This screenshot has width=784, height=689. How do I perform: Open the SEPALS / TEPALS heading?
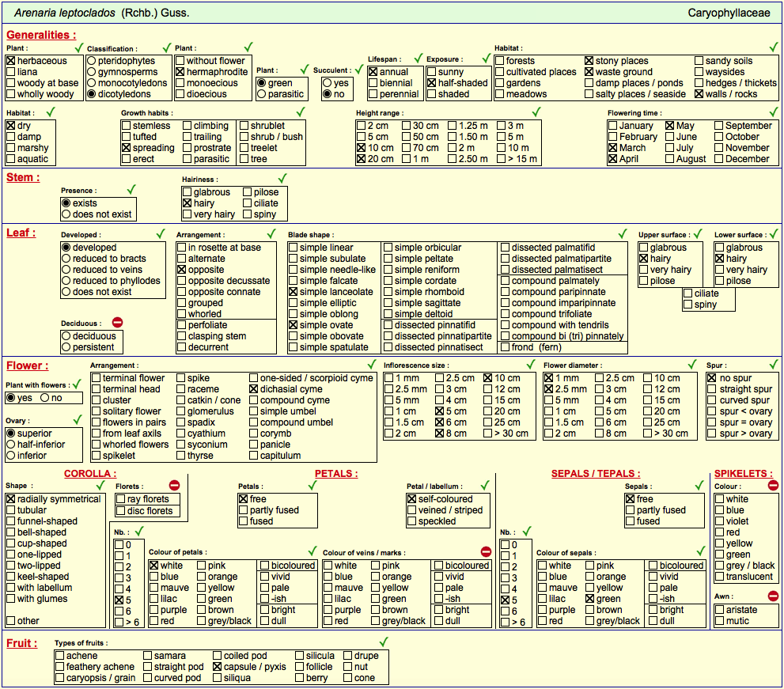click(x=596, y=474)
